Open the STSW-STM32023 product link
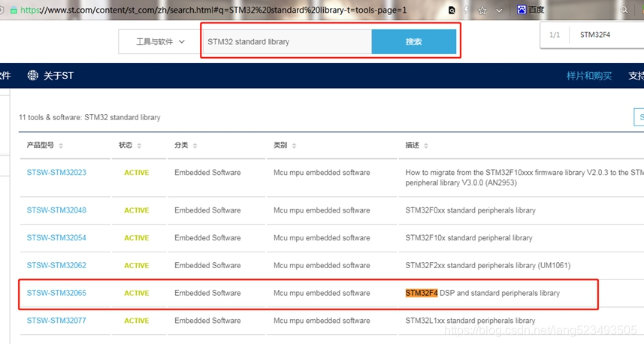The width and height of the screenshot is (644, 344). click(x=56, y=173)
